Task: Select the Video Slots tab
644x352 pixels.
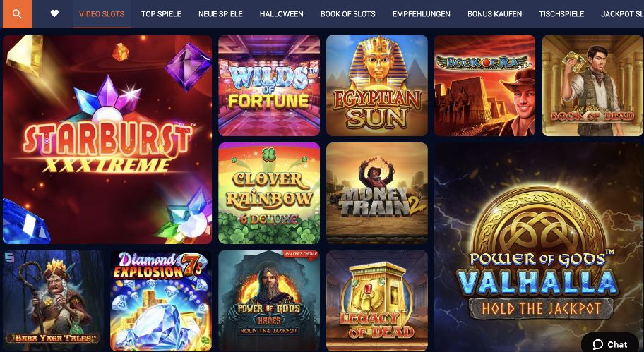Action: coord(102,14)
